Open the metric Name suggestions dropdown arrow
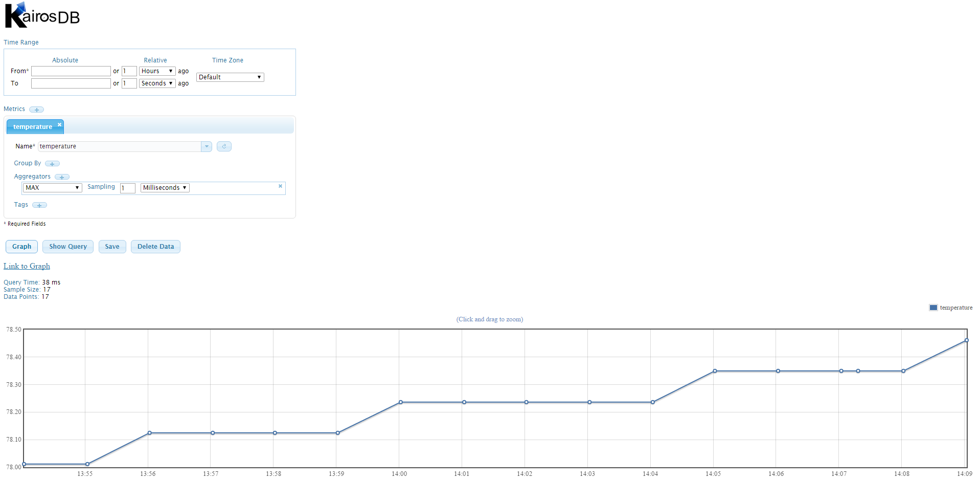Viewport: 980px width, 480px height. pos(206,146)
